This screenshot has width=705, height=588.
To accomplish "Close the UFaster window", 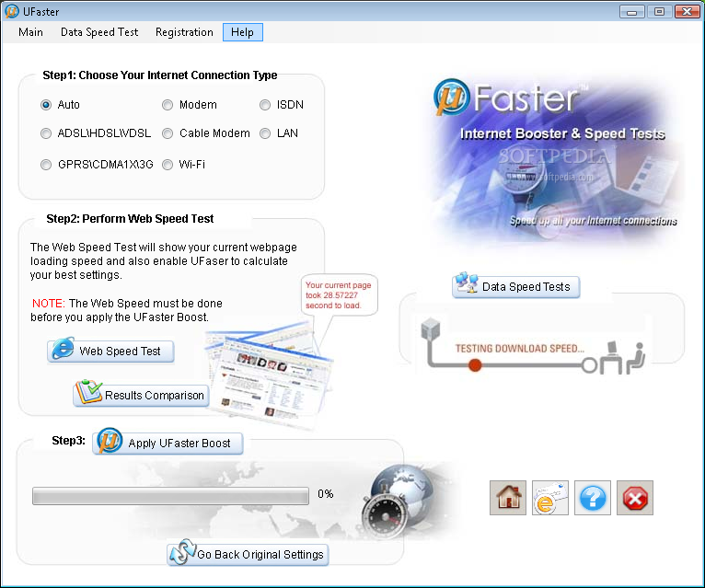I will (x=687, y=11).
